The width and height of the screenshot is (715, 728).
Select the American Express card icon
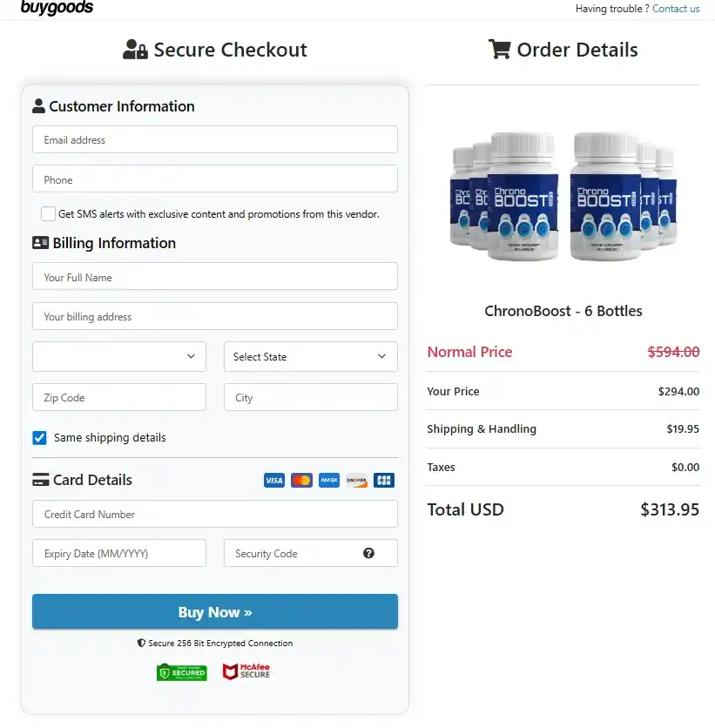(x=328, y=480)
